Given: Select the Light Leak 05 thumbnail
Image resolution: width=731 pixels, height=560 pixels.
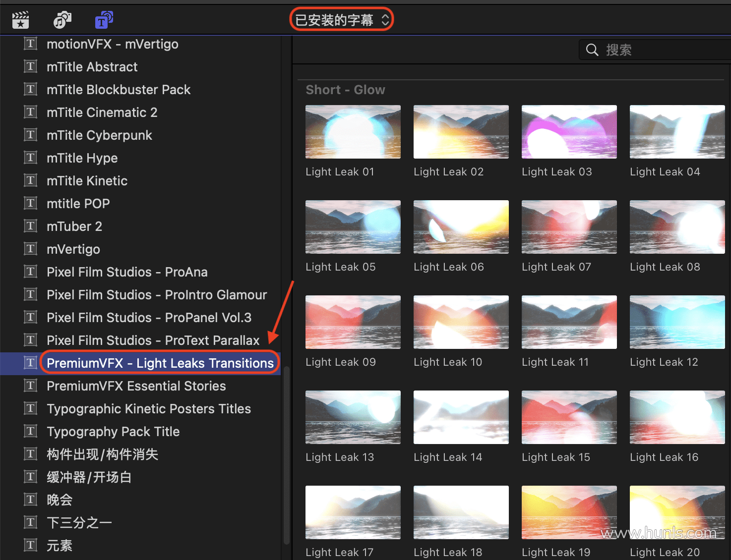Looking at the screenshot, I should coord(353,227).
